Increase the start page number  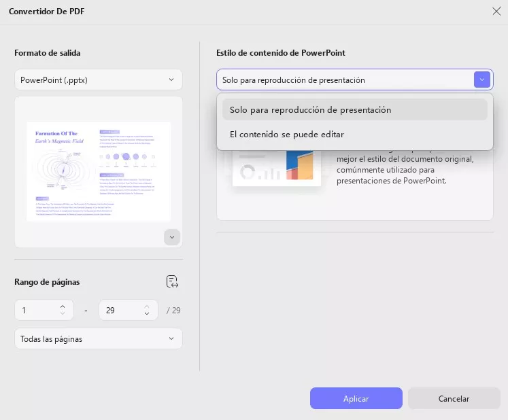pos(63,307)
